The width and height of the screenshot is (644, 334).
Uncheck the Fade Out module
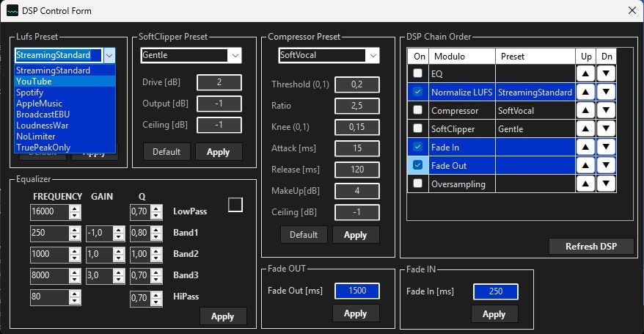417,164
